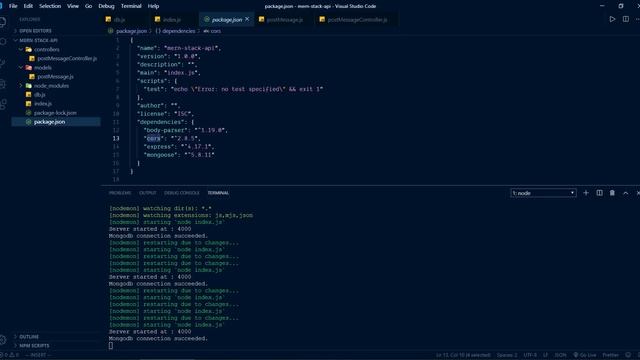
Task: Click JSON language mode in status bar
Action: (x=560, y=355)
